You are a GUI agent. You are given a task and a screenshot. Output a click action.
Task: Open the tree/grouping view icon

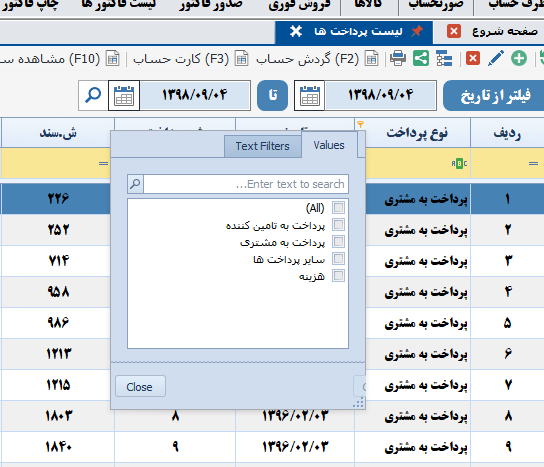tap(444, 58)
